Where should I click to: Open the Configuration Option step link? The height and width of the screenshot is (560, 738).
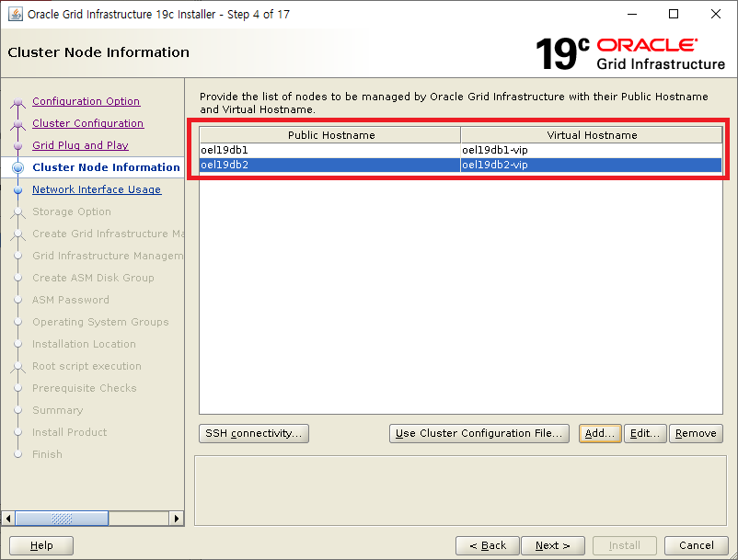tap(86, 101)
